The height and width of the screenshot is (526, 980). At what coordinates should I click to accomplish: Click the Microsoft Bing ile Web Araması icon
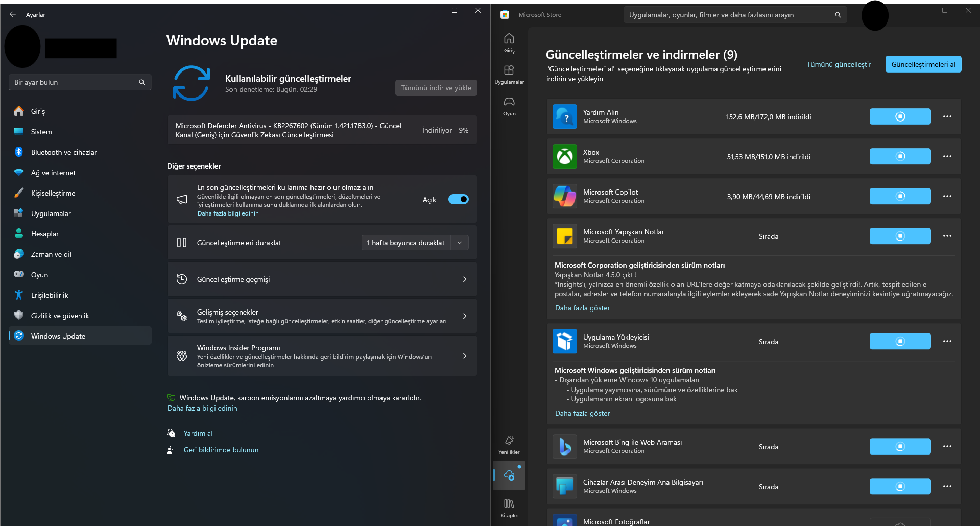click(565, 446)
